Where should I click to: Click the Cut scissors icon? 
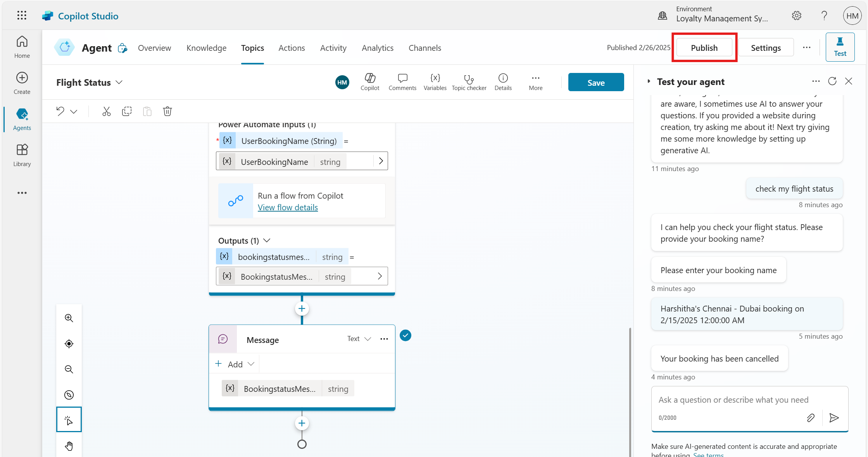106,112
